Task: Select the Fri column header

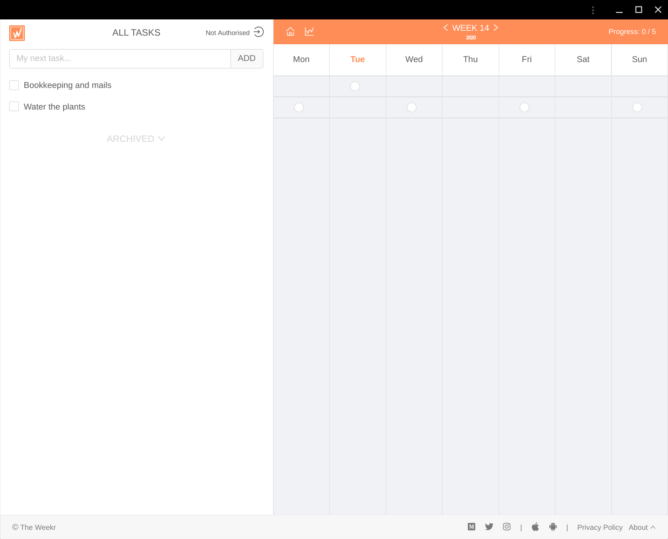Action: click(527, 60)
